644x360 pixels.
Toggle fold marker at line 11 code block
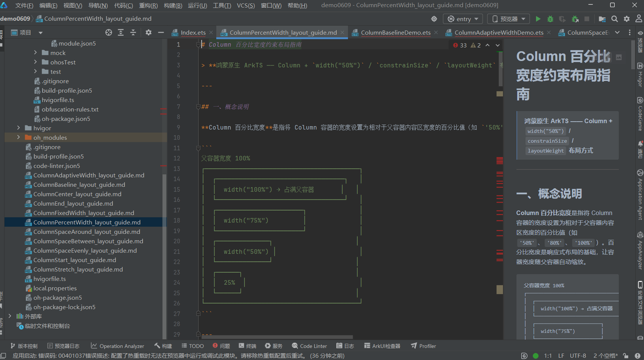(198, 148)
